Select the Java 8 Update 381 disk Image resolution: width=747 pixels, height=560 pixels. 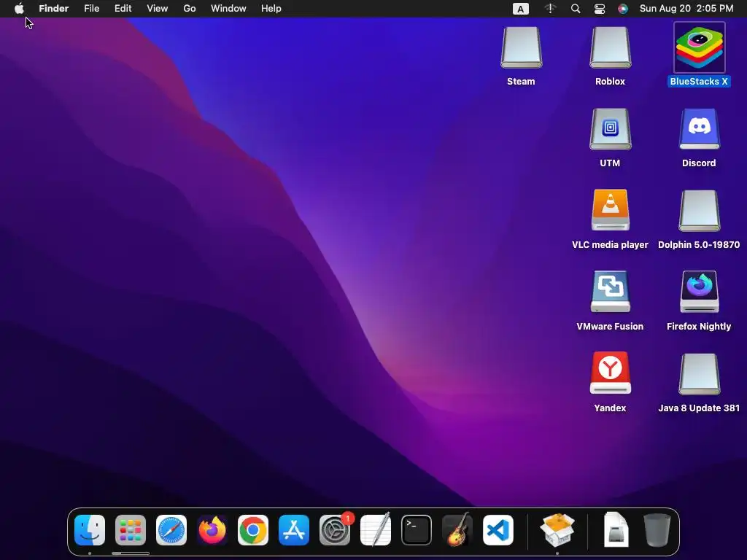coord(700,374)
